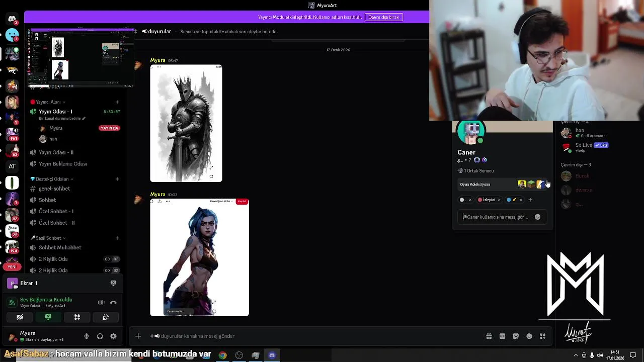Viewport: 644px width, 362px height.
Task: Open emoji picker in message bar
Action: [529, 336]
